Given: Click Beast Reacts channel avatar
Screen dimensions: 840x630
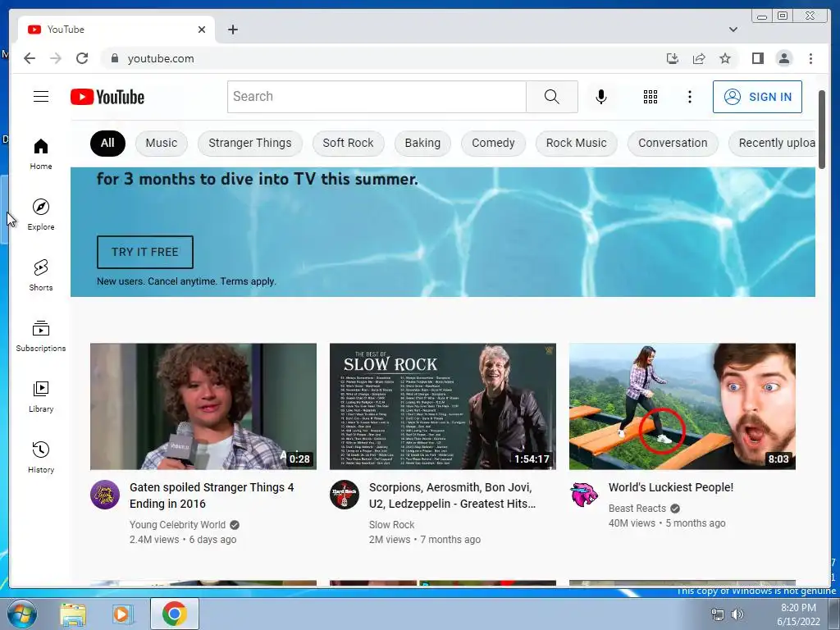Looking at the screenshot, I should [584, 495].
